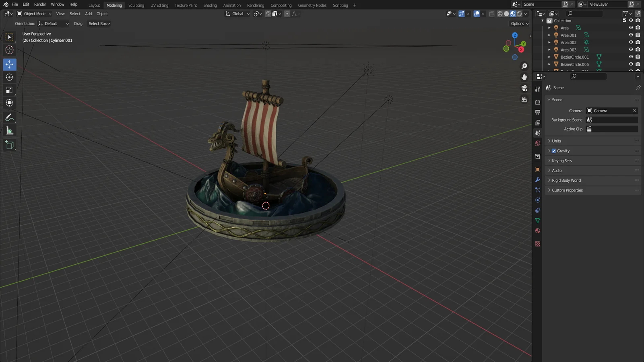Open the Options popover in viewport header
The height and width of the screenshot is (362, 644).
(x=519, y=23)
